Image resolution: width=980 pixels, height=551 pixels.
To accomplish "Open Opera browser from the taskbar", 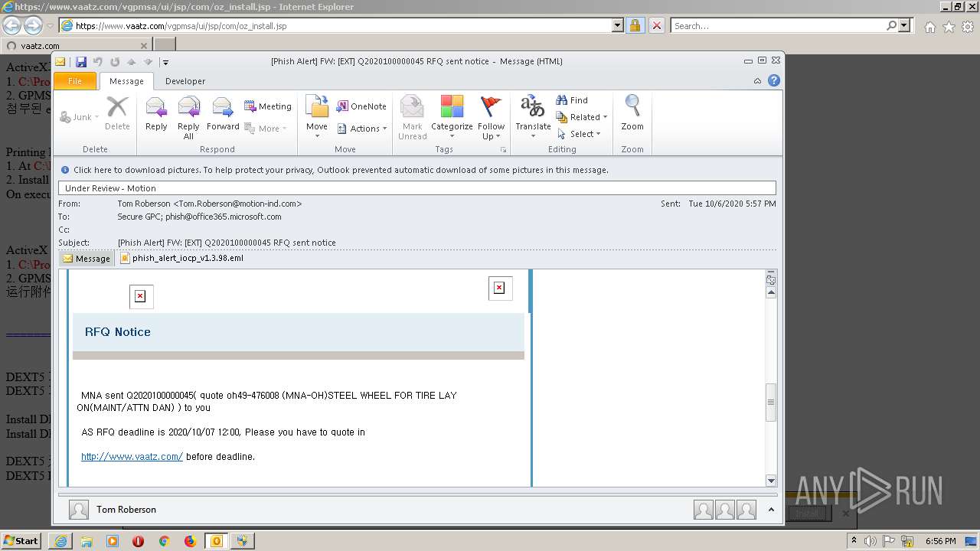I will [138, 541].
